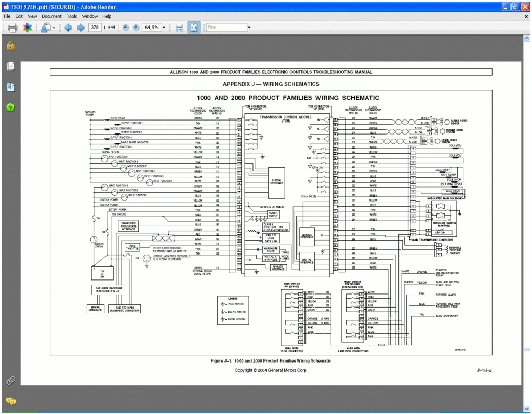Expand the zoom percentage dropdown
Viewport: 532px width, 414px height.
(x=164, y=28)
